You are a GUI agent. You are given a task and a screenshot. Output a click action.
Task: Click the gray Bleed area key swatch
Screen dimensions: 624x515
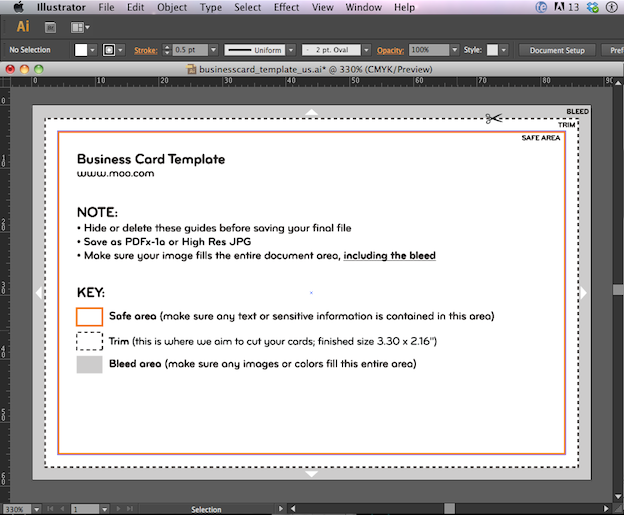90,365
